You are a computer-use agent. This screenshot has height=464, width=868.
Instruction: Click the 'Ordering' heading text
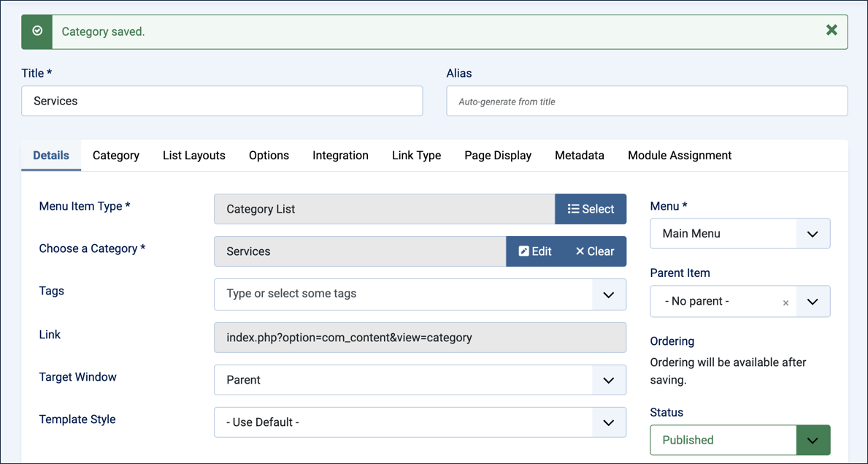click(x=672, y=341)
